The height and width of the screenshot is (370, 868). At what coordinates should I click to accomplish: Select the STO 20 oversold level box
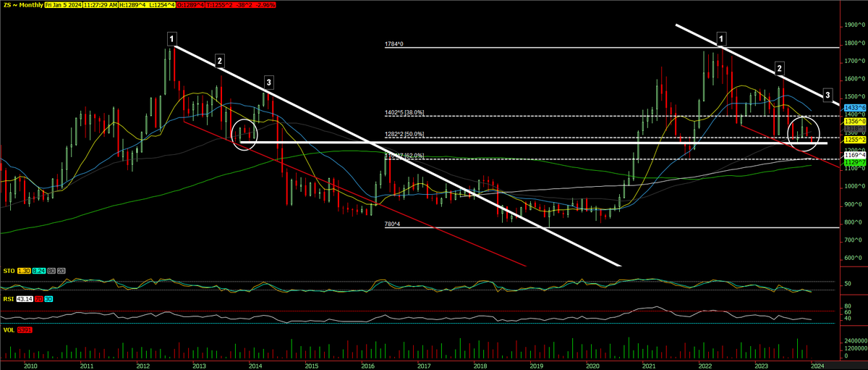61,271
